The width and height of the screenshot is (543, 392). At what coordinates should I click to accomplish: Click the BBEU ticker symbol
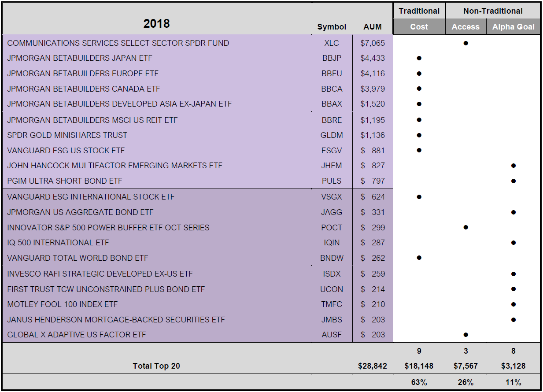pyautogui.click(x=332, y=74)
